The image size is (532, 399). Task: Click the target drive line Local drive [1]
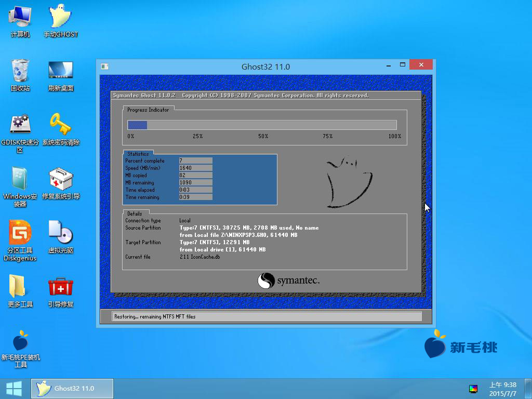coord(222,249)
